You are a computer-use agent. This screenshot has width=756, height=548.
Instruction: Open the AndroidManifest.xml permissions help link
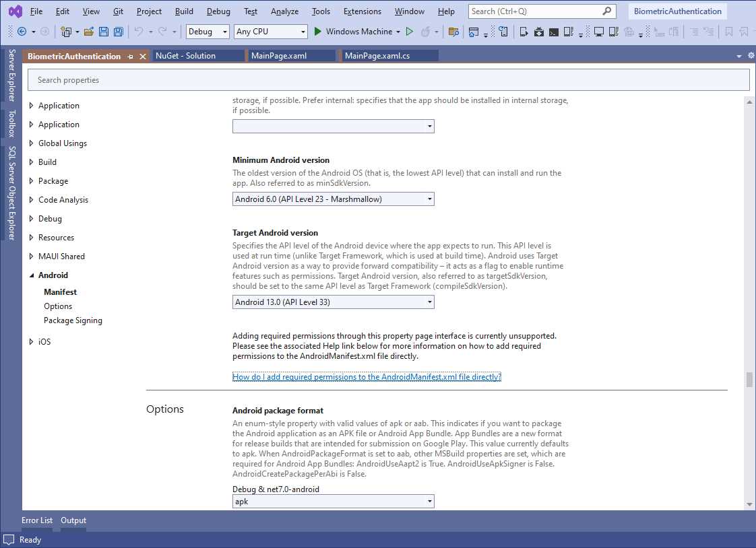(367, 376)
